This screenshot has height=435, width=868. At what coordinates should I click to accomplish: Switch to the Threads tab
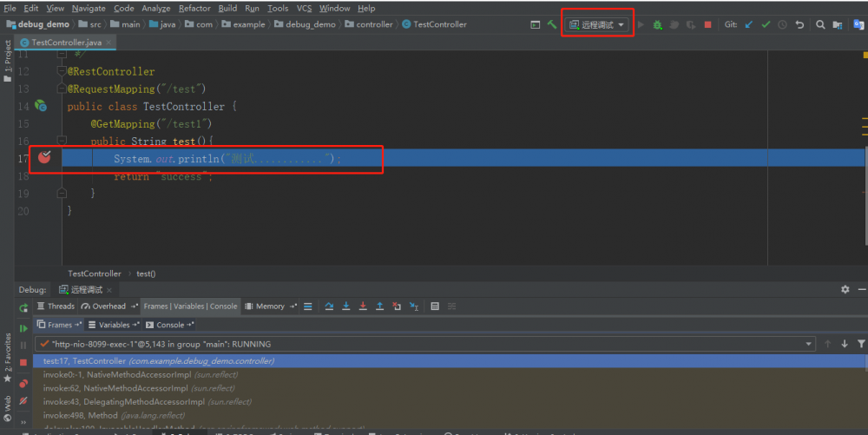pyautogui.click(x=56, y=306)
